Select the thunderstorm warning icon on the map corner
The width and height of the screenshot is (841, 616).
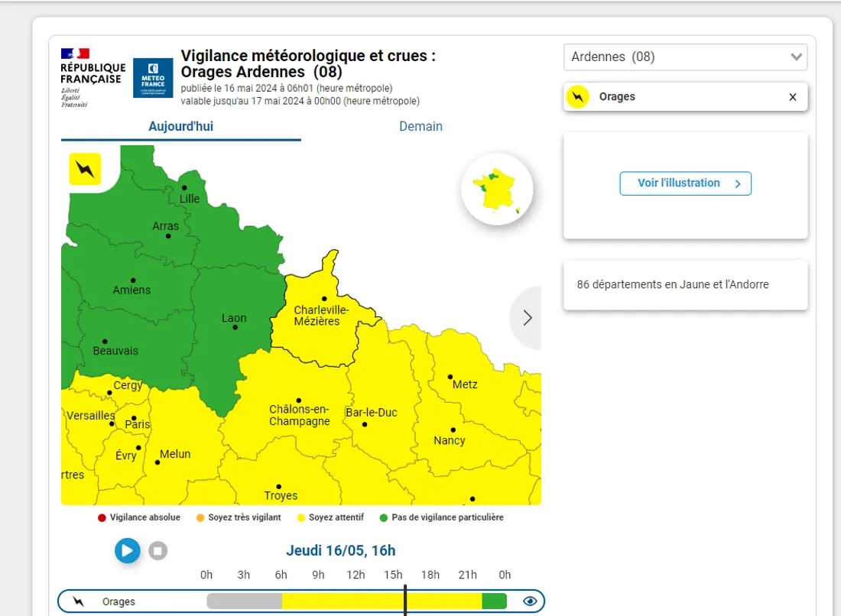84,169
